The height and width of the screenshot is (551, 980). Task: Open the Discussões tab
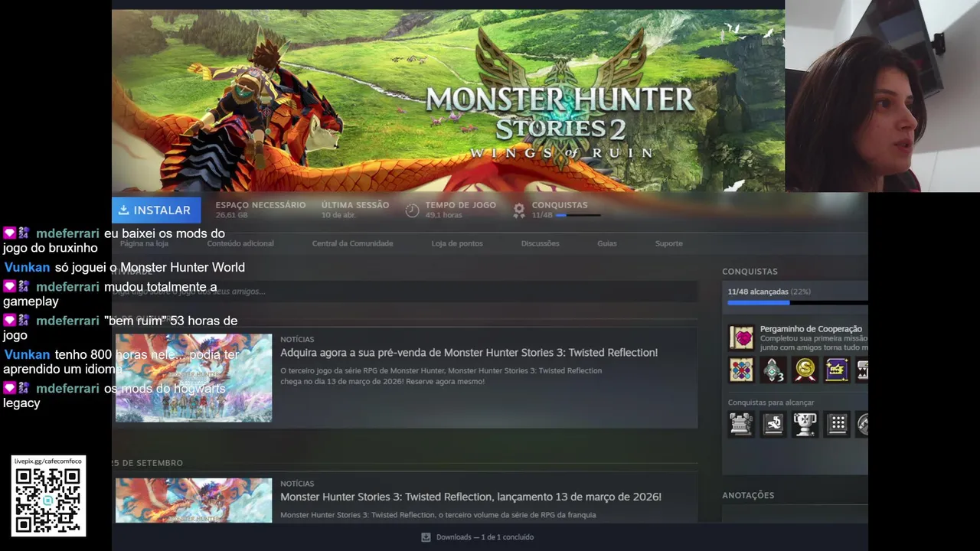[x=540, y=243]
